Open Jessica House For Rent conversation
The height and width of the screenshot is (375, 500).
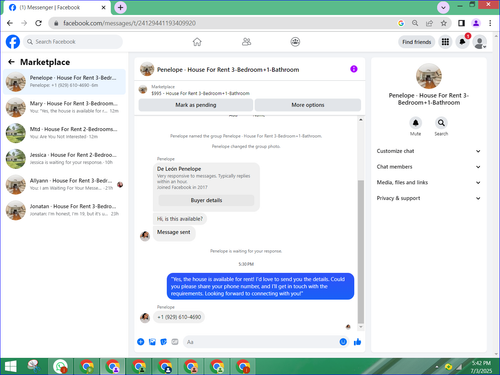click(65, 158)
